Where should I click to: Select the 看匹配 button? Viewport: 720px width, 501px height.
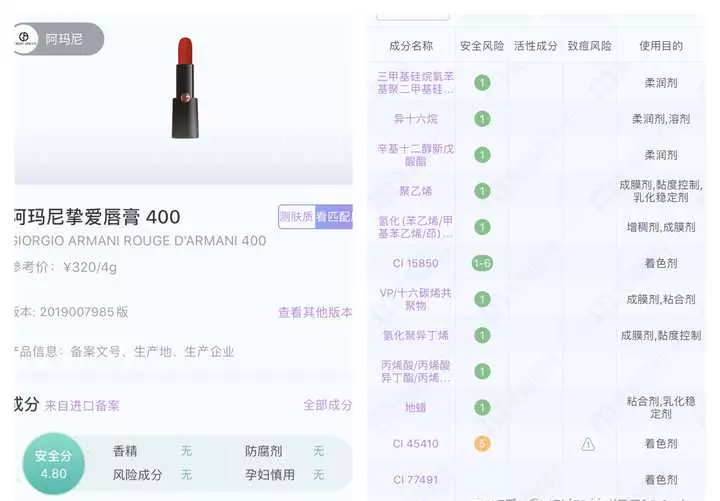click(x=334, y=217)
